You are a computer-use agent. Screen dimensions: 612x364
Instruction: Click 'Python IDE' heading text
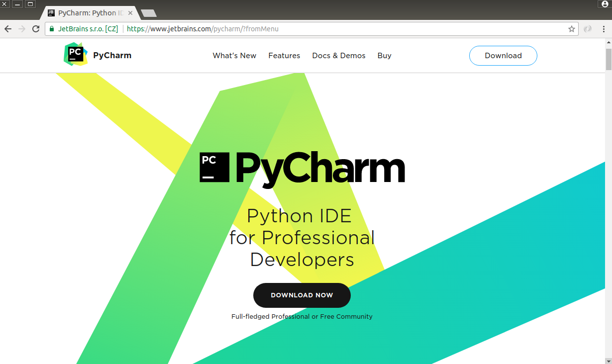coord(299,216)
